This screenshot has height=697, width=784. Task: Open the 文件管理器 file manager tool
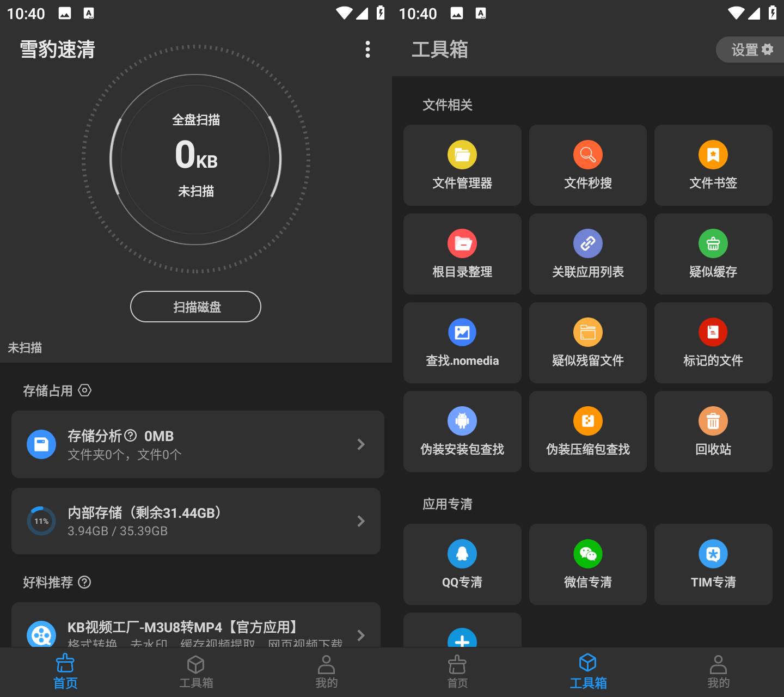(x=462, y=165)
